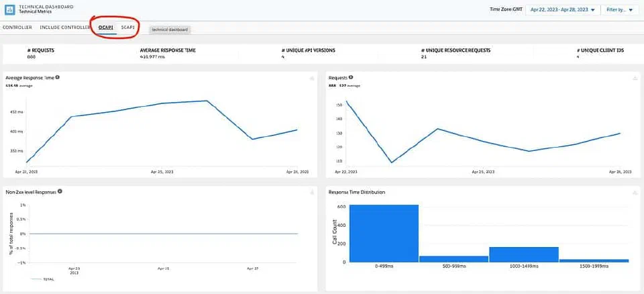Select the OCAPI tab

pyautogui.click(x=106, y=27)
